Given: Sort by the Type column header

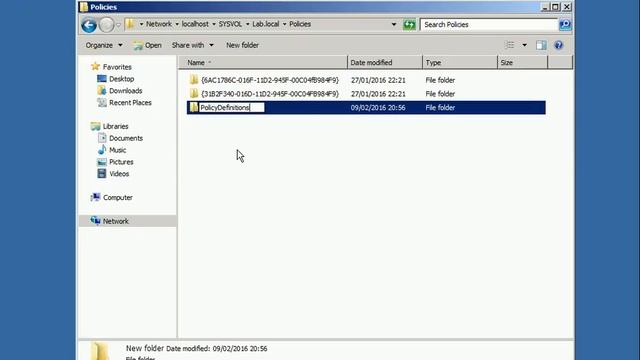Looking at the screenshot, I should tap(460, 62).
